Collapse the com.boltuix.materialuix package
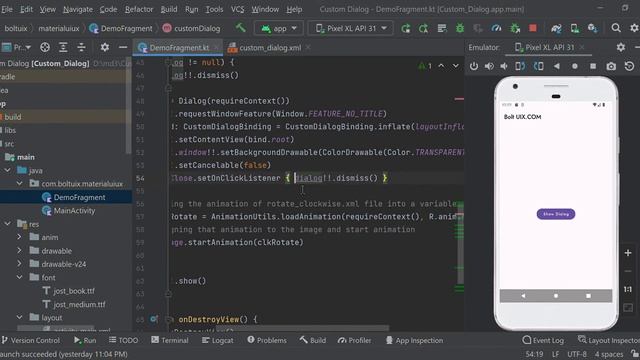The image size is (640, 360). tap(20, 184)
